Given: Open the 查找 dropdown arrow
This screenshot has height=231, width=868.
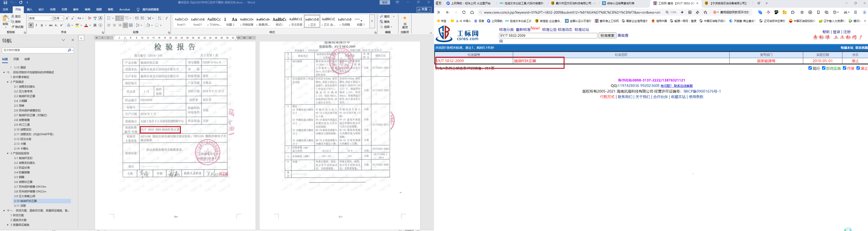Looking at the screenshot, I should click(394, 17).
